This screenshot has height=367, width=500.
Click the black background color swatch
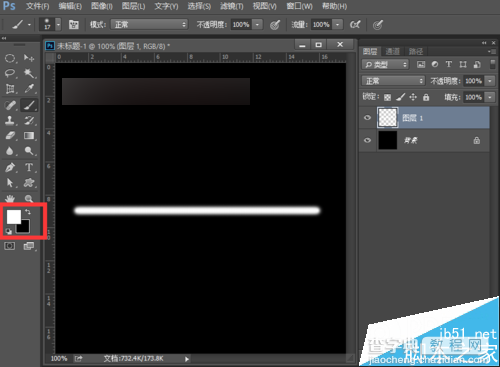pyautogui.click(x=24, y=227)
